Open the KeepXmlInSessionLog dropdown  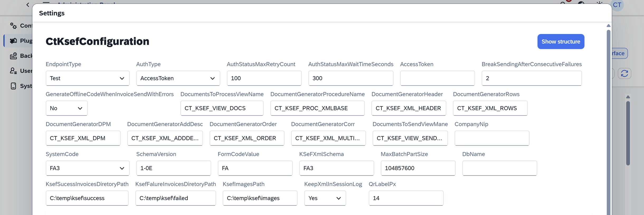325,198
